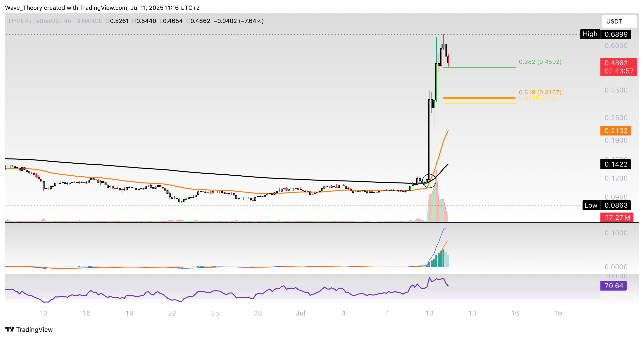
Task: Click the 0.6000 price axis label
Action: coord(616,46)
